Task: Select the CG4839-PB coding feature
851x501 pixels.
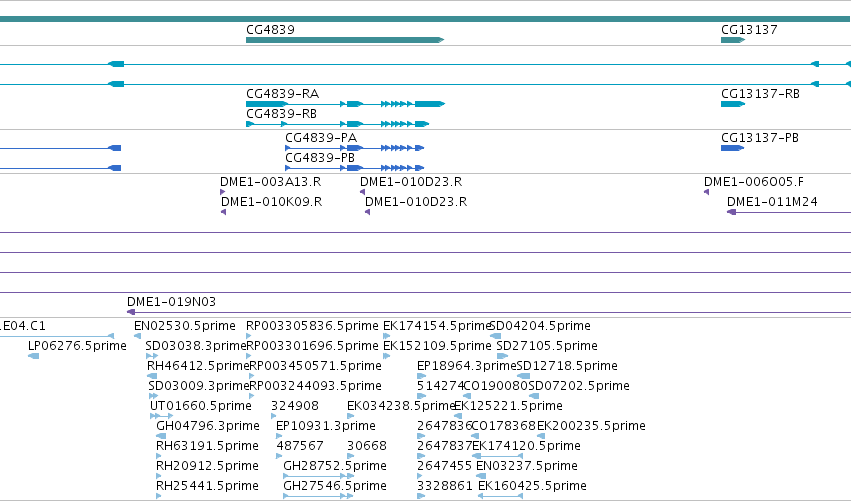Action: pyautogui.click(x=354, y=168)
